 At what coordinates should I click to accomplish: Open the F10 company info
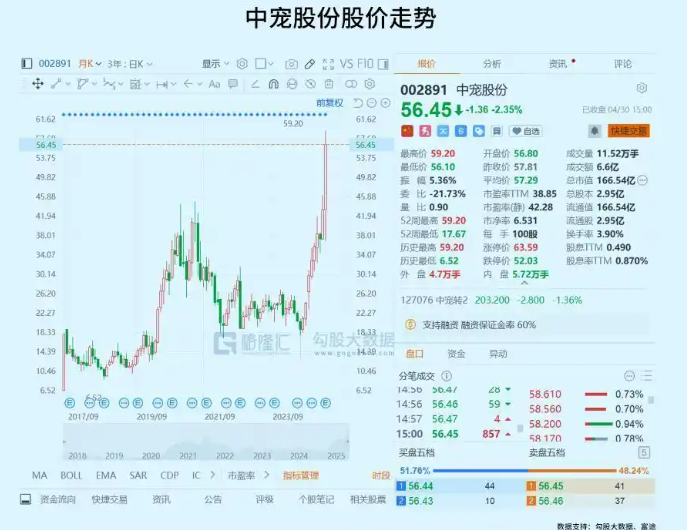coord(365,64)
